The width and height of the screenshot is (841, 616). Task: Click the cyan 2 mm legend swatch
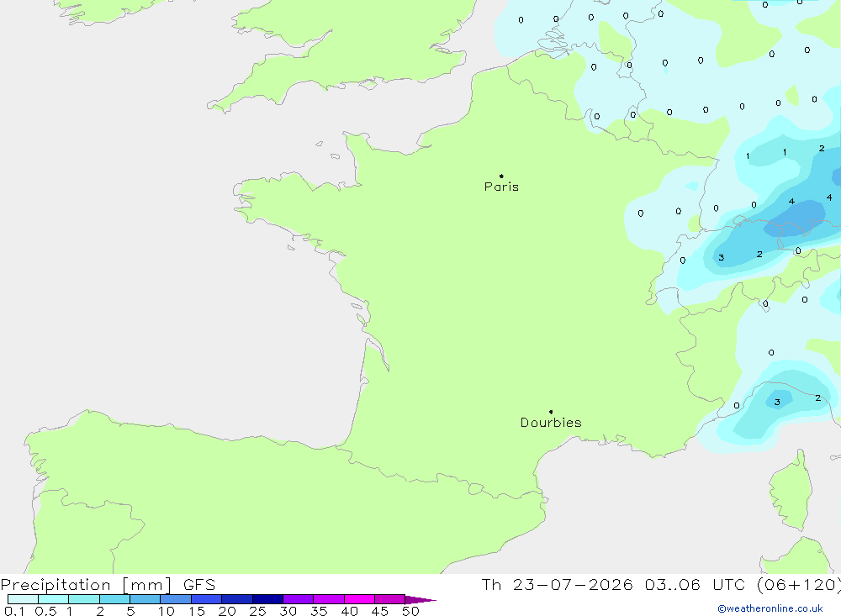pyautogui.click(x=114, y=599)
